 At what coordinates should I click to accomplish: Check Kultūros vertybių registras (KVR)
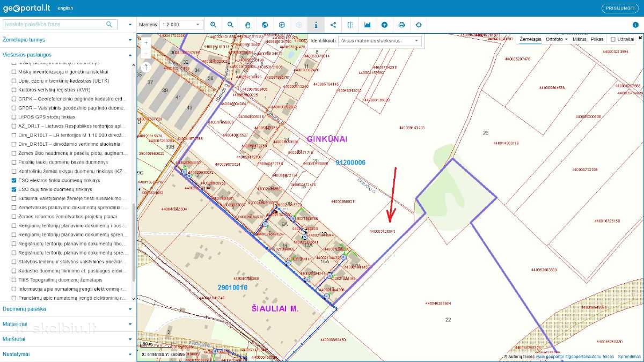(14, 90)
